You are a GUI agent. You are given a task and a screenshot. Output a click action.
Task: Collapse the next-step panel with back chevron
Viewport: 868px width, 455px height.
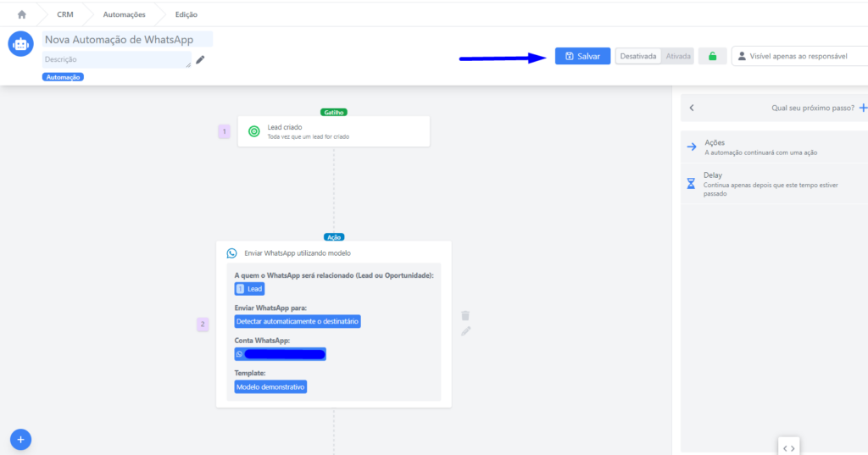692,108
